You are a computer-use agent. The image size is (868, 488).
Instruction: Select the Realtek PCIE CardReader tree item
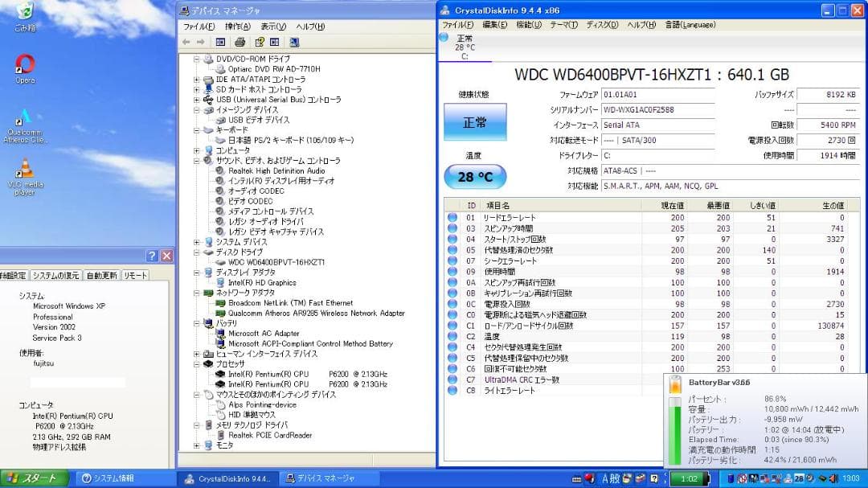(269, 436)
